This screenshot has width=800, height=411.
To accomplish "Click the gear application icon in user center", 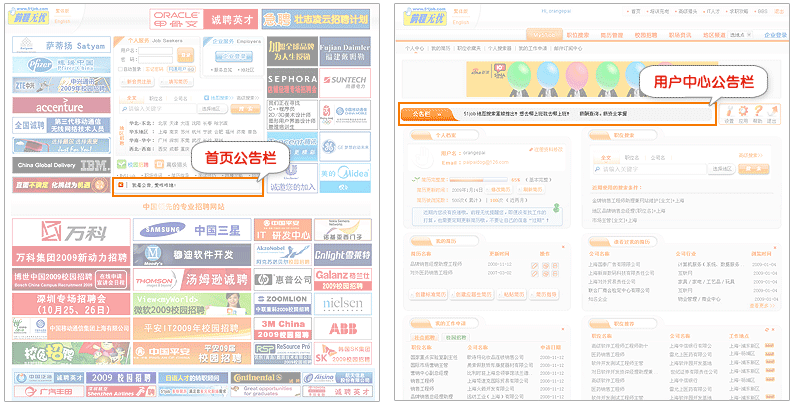I will tap(743, 111).
